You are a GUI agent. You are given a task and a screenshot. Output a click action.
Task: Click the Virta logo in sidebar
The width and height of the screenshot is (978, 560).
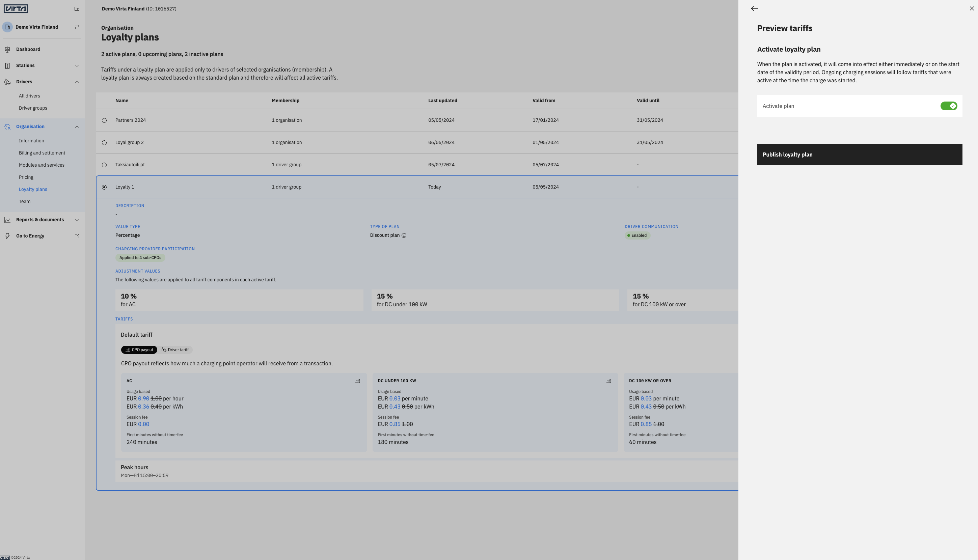[16, 8]
